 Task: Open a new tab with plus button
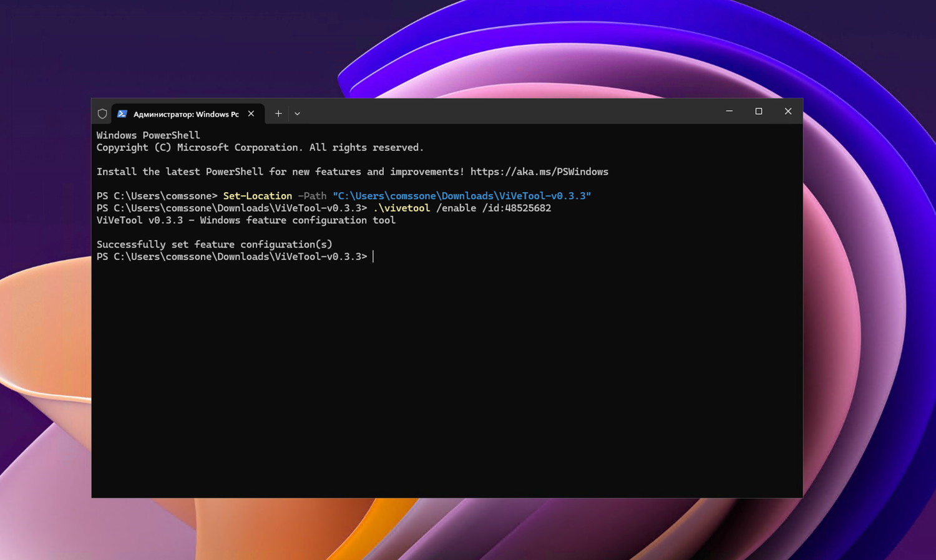point(278,113)
